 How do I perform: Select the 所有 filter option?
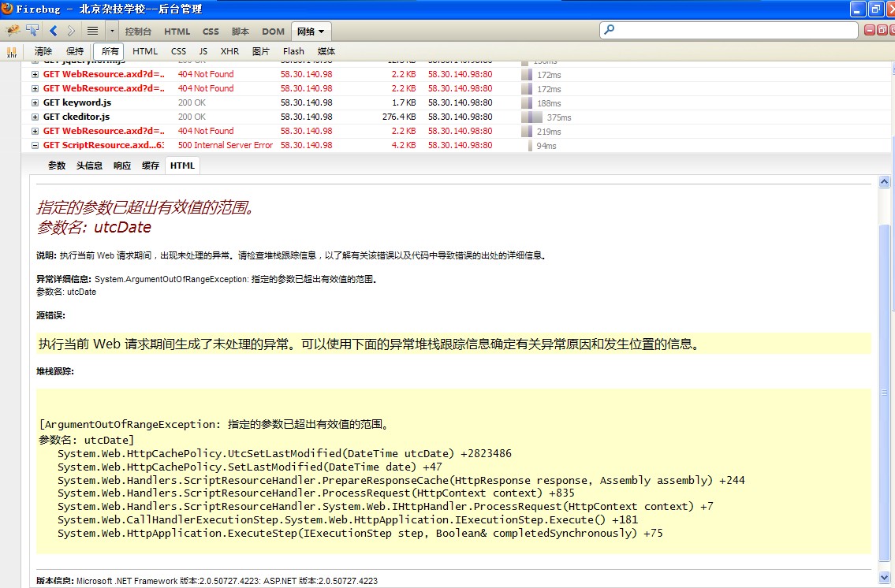pyautogui.click(x=110, y=51)
